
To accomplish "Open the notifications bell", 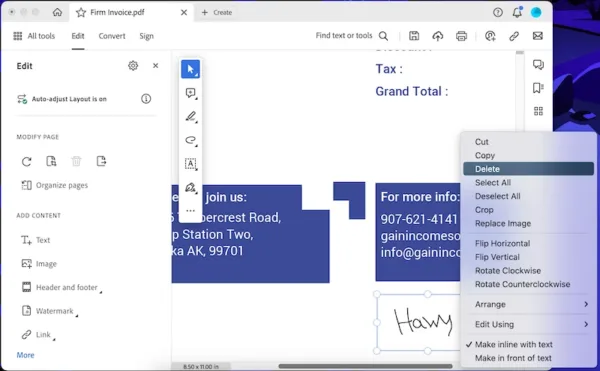I will pyautogui.click(x=517, y=13).
